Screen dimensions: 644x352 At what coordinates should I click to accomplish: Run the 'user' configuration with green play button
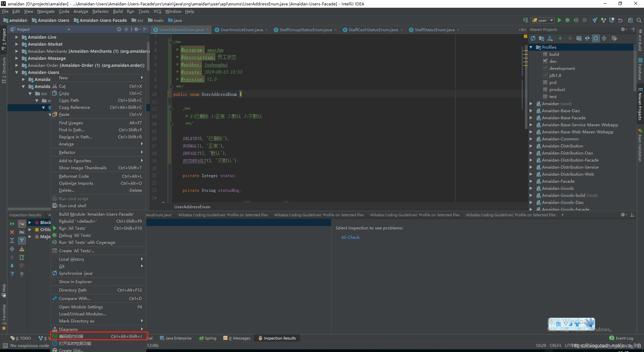click(x=559, y=20)
